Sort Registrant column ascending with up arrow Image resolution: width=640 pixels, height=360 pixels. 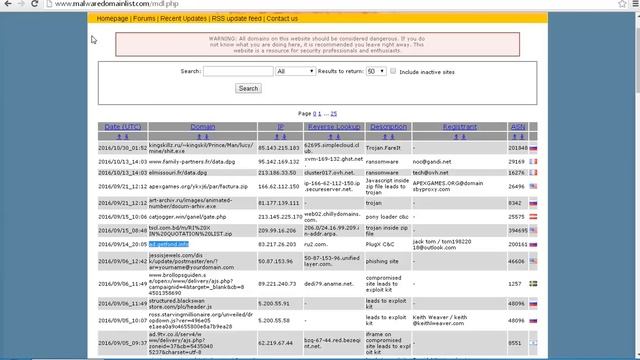coord(456,137)
